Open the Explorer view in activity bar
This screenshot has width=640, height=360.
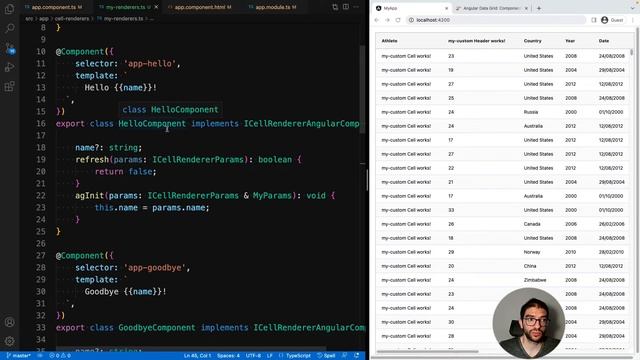pyautogui.click(x=9, y=9)
